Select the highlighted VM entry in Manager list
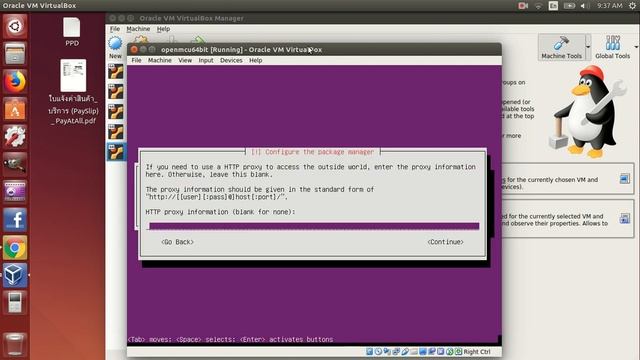 click(116, 152)
